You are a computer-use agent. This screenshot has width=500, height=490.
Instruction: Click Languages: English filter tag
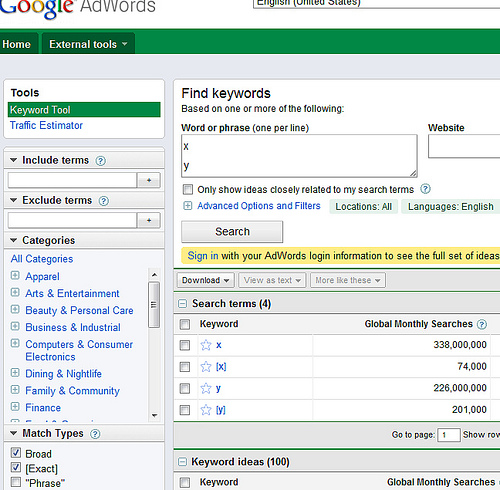pos(451,207)
